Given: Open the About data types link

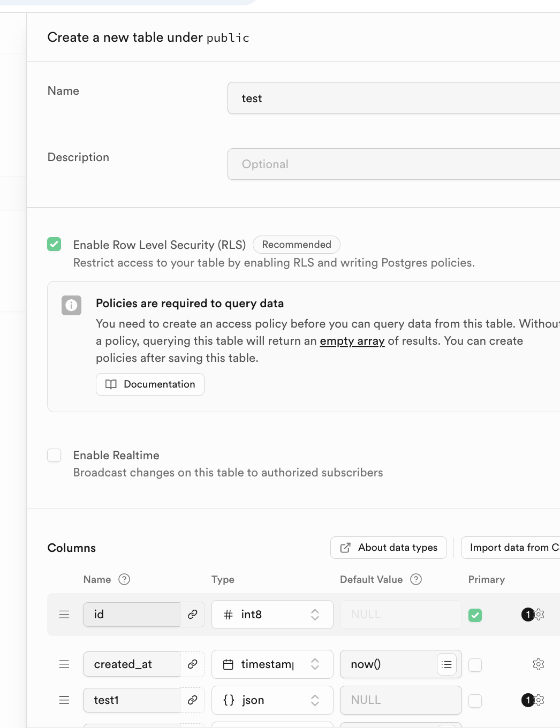Looking at the screenshot, I should click(389, 548).
